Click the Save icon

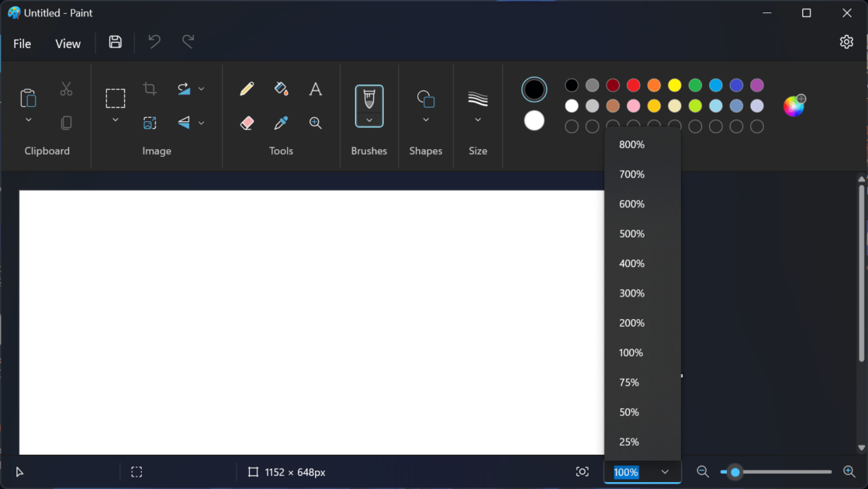tap(115, 43)
